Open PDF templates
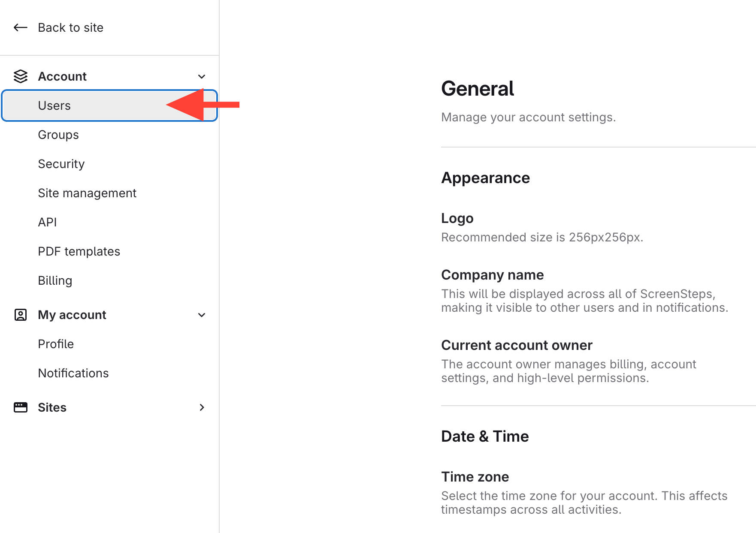The height and width of the screenshot is (533, 756). [x=79, y=251]
